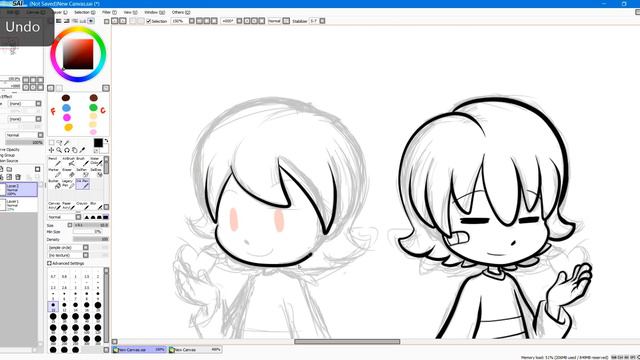Select the Crayon tool
Screen dimensions: 640x360
tap(82, 205)
